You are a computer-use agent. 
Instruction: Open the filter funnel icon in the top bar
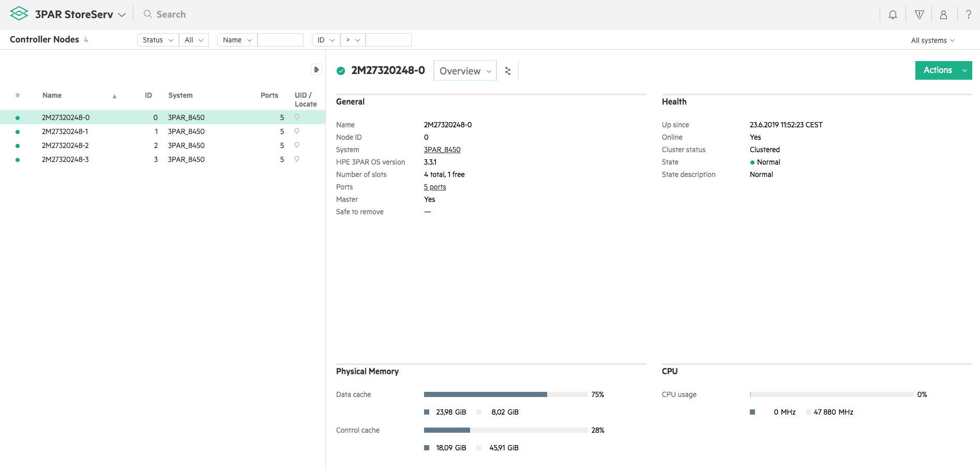(x=919, y=14)
